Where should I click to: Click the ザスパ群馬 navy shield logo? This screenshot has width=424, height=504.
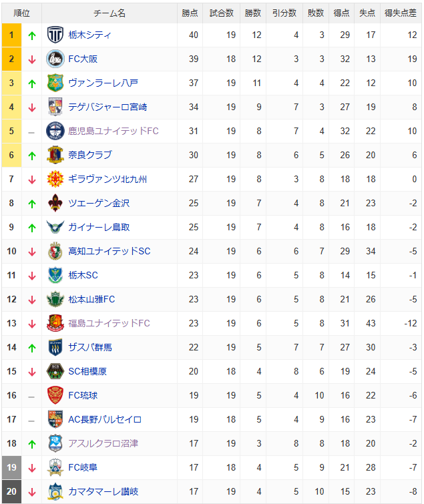(x=55, y=348)
